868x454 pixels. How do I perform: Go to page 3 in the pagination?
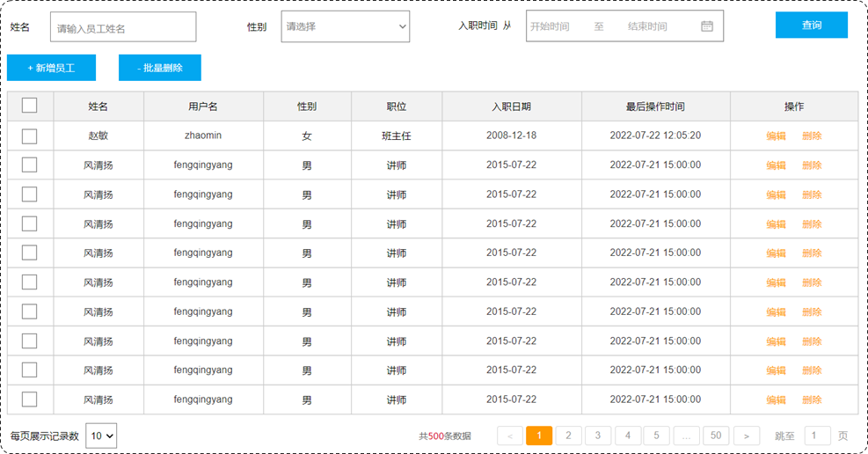[x=598, y=436]
